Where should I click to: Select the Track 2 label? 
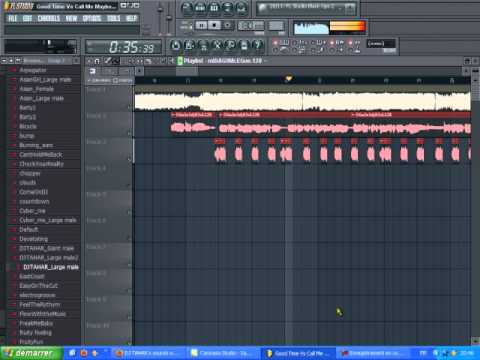[x=96, y=116]
